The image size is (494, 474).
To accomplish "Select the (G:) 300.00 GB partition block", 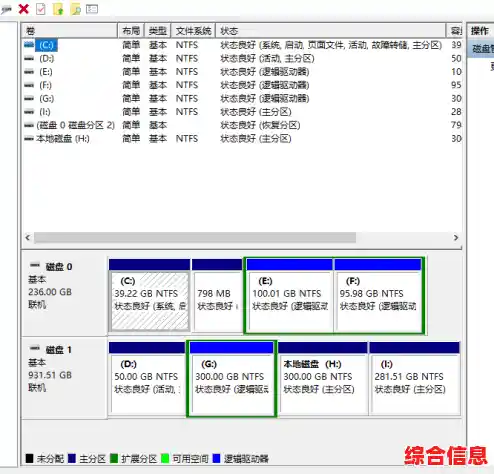I will 232,378.
